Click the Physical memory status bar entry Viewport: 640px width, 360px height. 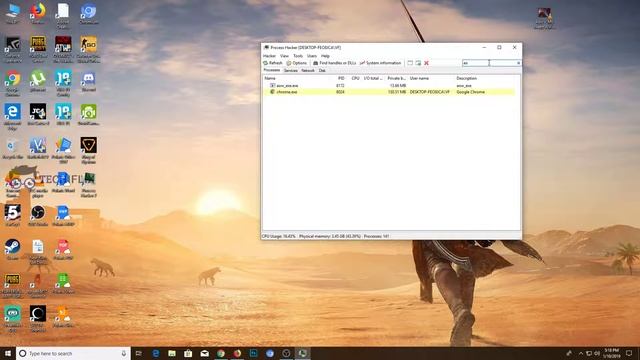pyautogui.click(x=330, y=236)
